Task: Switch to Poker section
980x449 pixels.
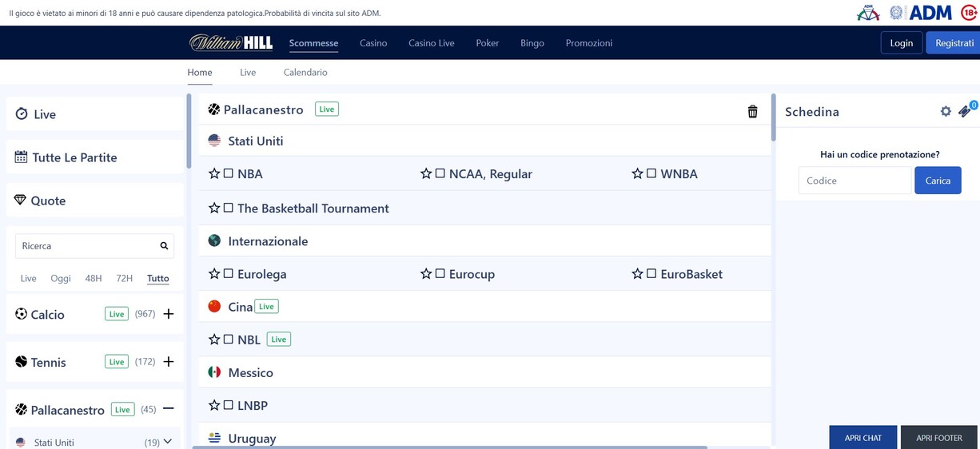Action: click(488, 43)
